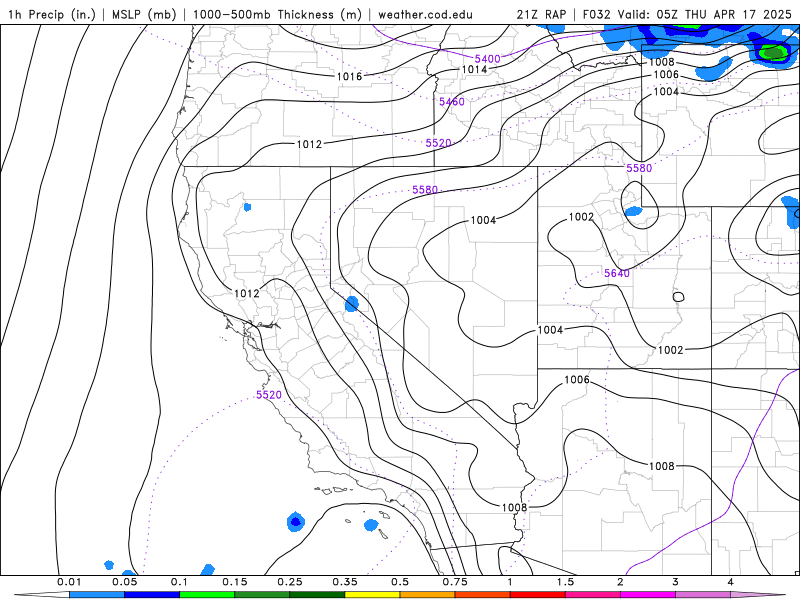
Task: Click the 1006 isobar label above 1004 at top
Action: [x=666, y=74]
